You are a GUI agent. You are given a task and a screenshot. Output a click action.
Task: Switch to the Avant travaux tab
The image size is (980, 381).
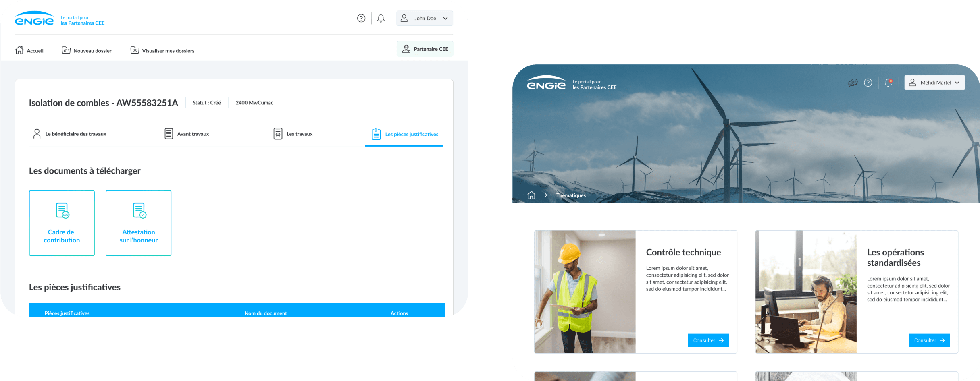187,134
